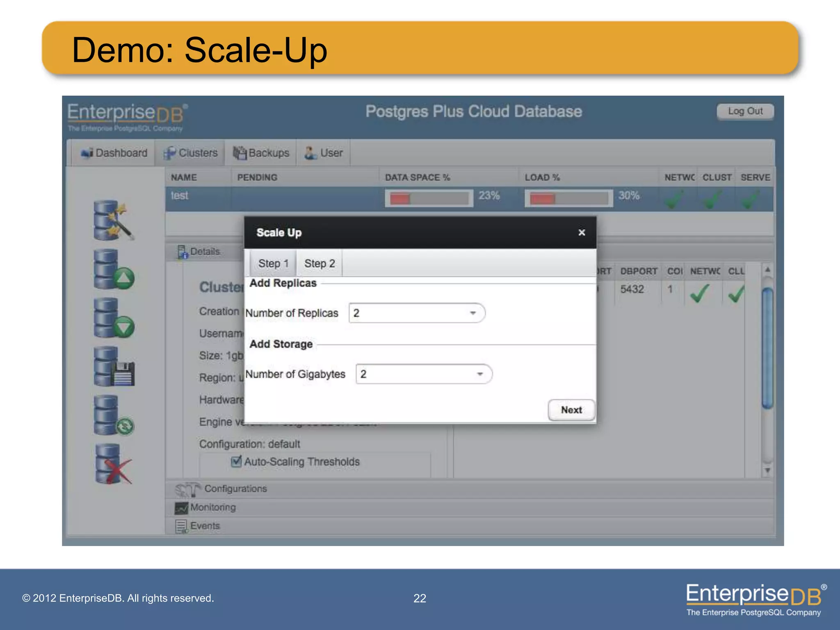Select Step 2 tab in Scale Up dialog
The image size is (840, 630).
[320, 263]
